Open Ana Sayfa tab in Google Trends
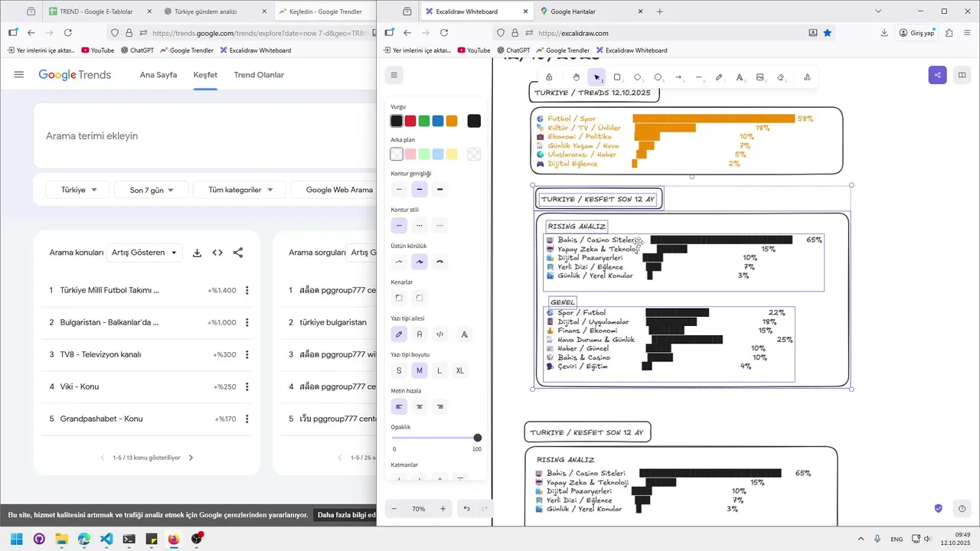 (158, 75)
